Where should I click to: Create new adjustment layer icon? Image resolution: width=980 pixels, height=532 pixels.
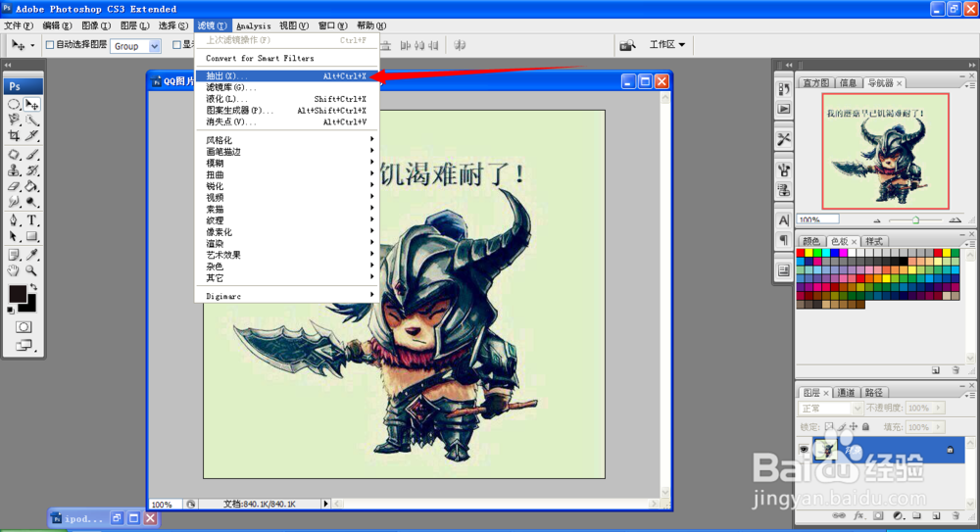898,515
